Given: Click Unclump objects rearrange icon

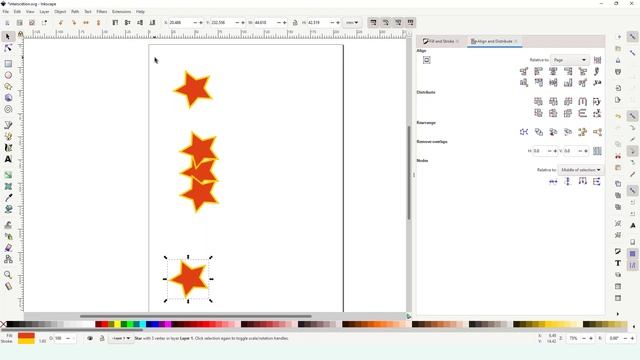Looking at the screenshot, I should [597, 132].
